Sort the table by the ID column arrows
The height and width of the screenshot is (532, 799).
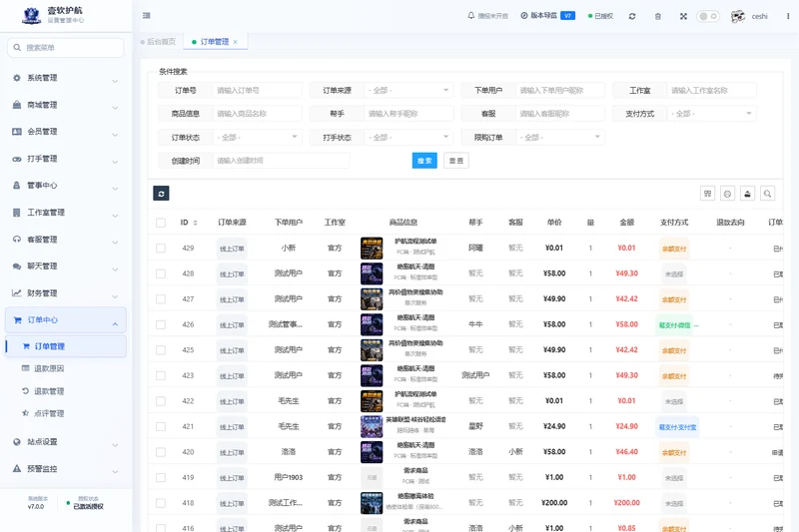pos(195,223)
